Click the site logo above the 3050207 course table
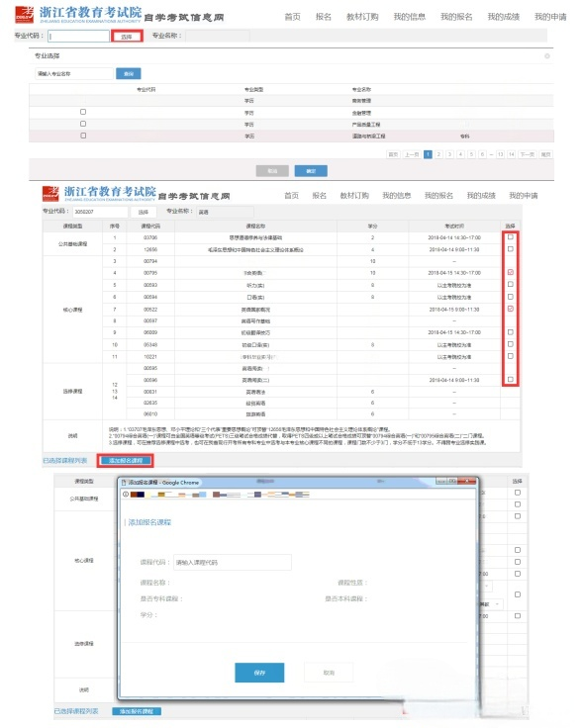This screenshot has width=583, height=728. 50,193
